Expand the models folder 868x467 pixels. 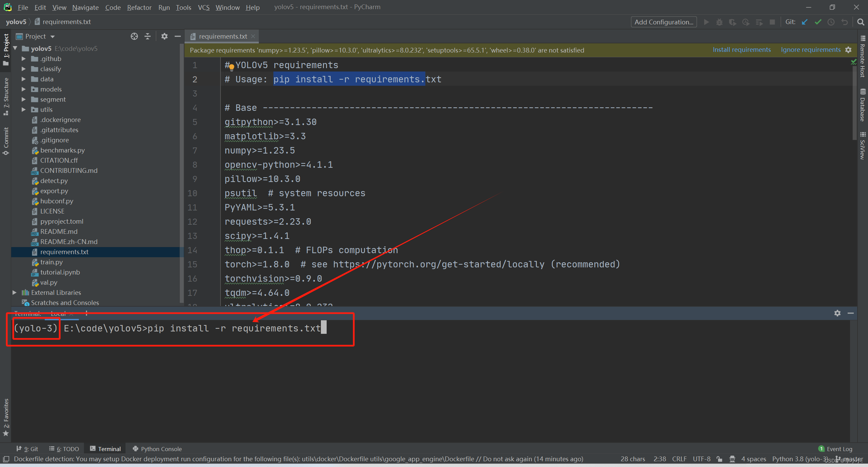(23, 89)
